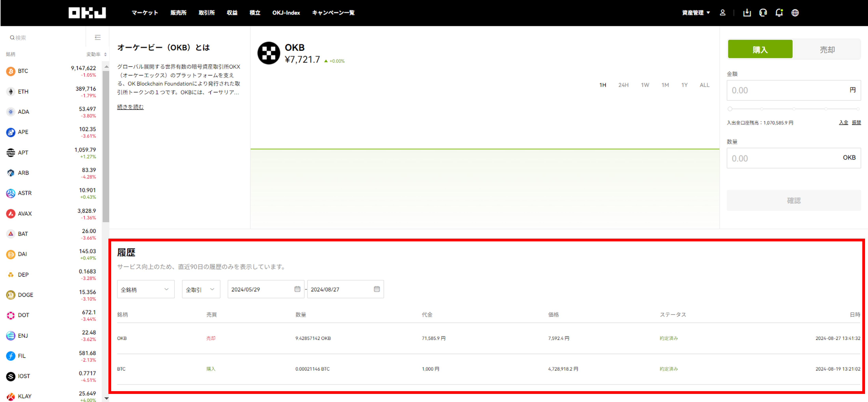Screen dimensions: 868x402
Task: Go to the 取引所 menu item
Action: (207, 13)
